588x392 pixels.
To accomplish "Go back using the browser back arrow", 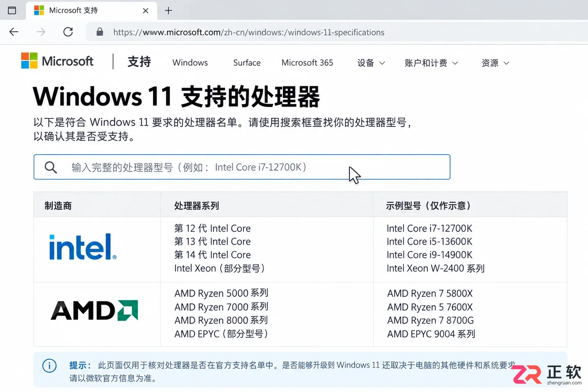I will pos(14,32).
